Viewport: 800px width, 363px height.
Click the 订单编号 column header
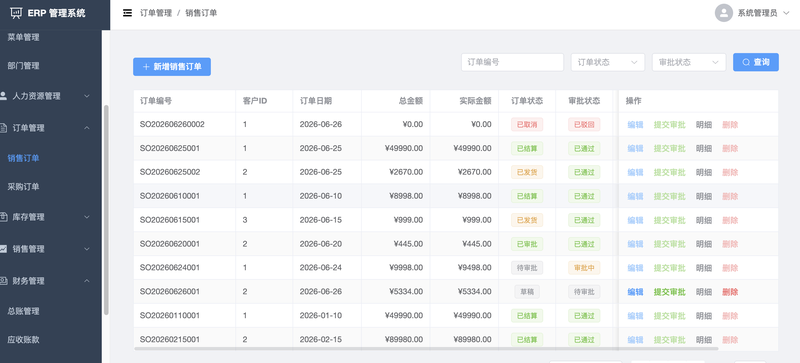click(156, 101)
